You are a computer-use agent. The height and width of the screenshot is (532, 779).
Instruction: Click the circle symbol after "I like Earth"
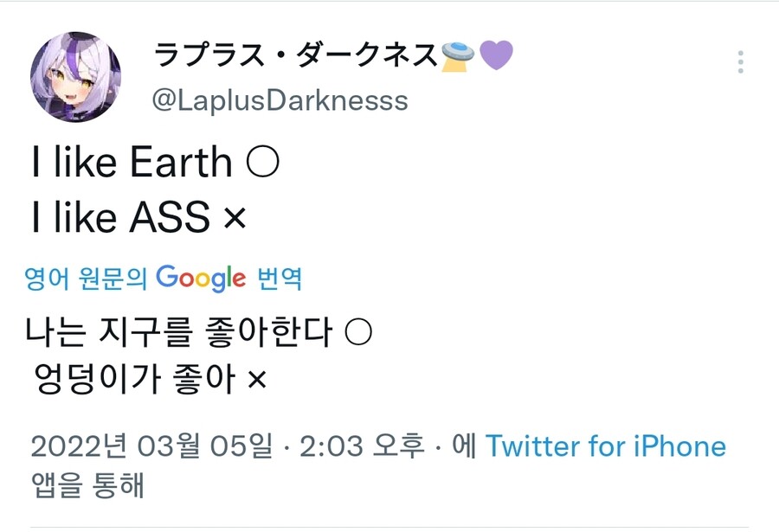pyautogui.click(x=262, y=163)
